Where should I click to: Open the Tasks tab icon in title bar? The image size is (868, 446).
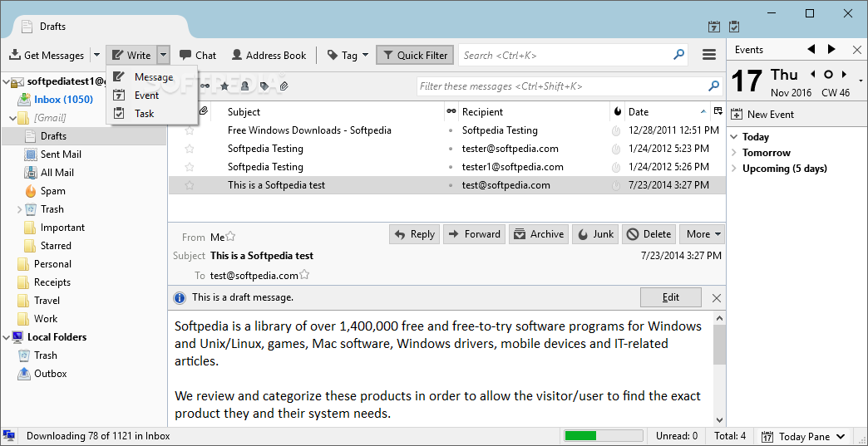(734, 27)
